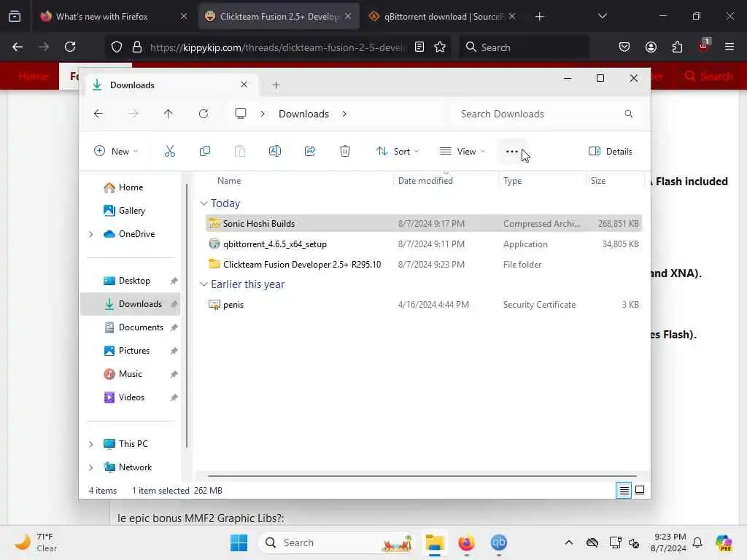Open the New item dropdown
This screenshot has height=560, width=747.
(x=116, y=152)
